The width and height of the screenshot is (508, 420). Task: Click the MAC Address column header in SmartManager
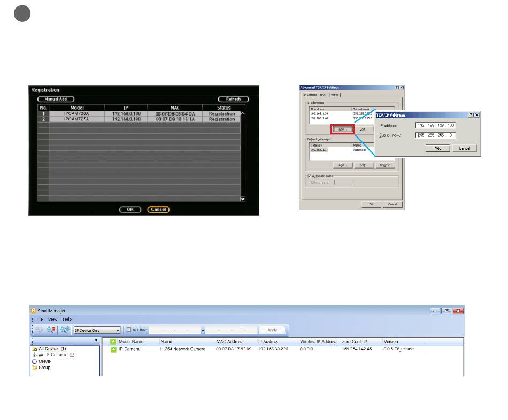pyautogui.click(x=229, y=341)
